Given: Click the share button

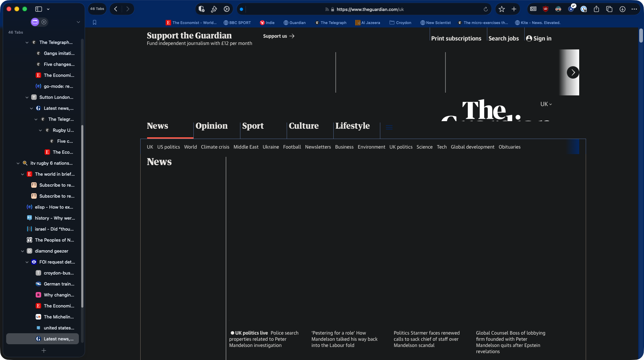Looking at the screenshot, I should coord(596,9).
